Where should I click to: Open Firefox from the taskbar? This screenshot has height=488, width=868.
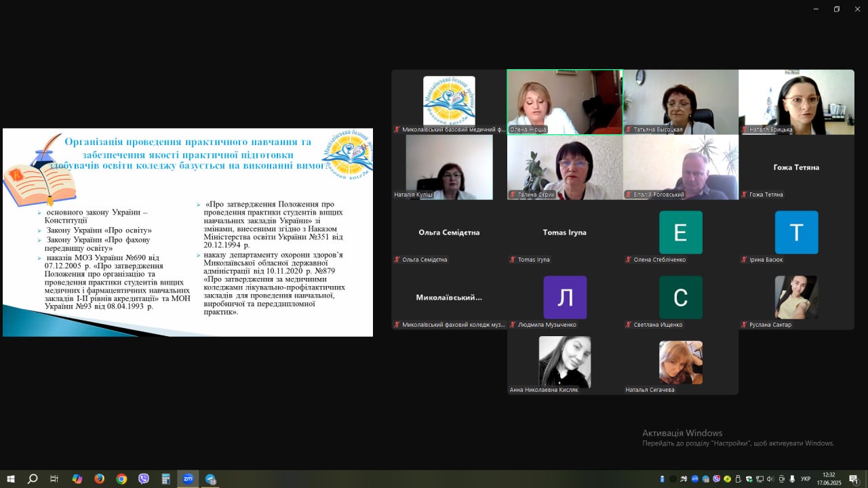coord(99,479)
